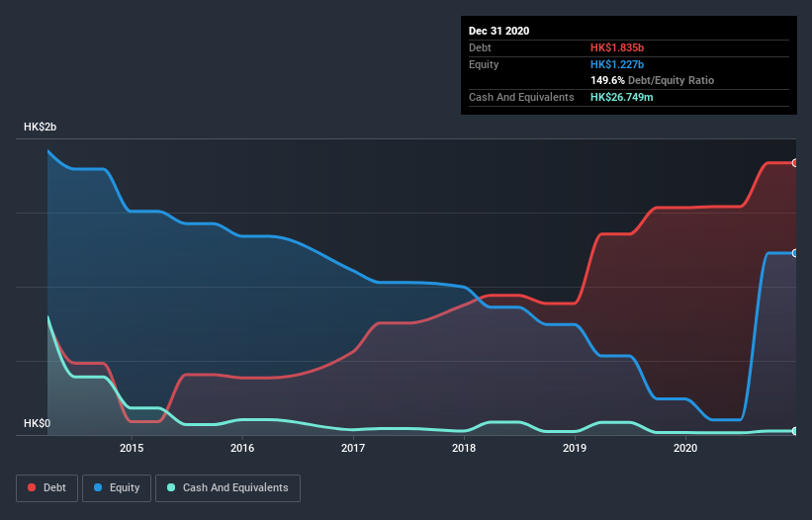The image size is (812, 520).
Task: Click the Debt label in tooltip
Action: (480, 48)
